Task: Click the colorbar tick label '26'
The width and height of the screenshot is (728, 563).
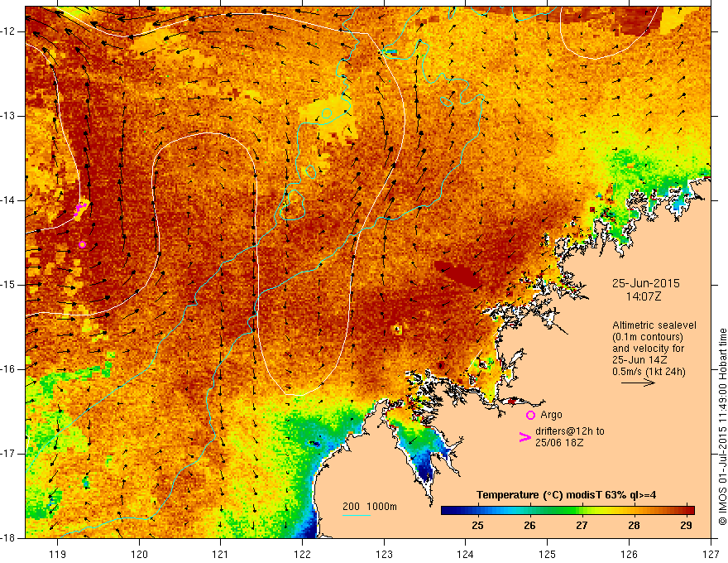Action: coord(529,526)
